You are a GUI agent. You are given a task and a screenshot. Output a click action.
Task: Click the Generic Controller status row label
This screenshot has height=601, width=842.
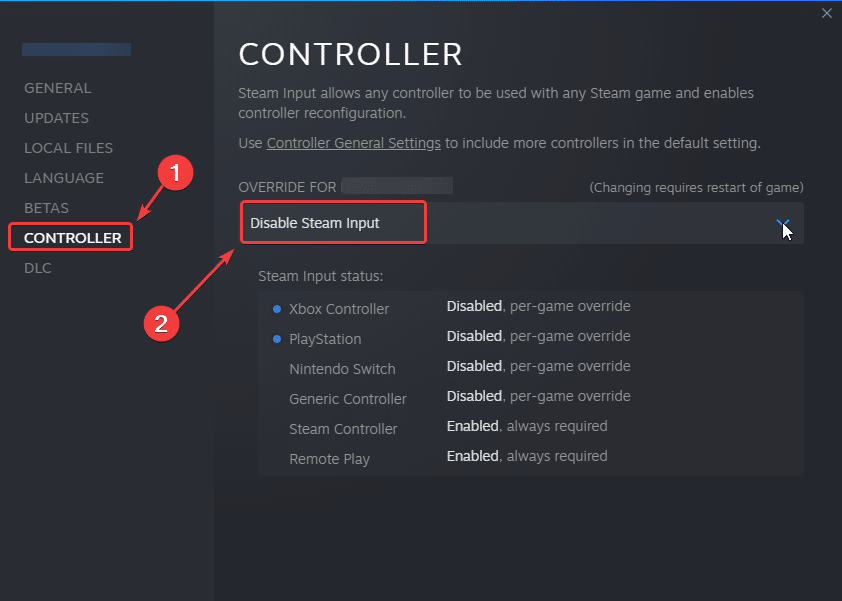coord(347,399)
